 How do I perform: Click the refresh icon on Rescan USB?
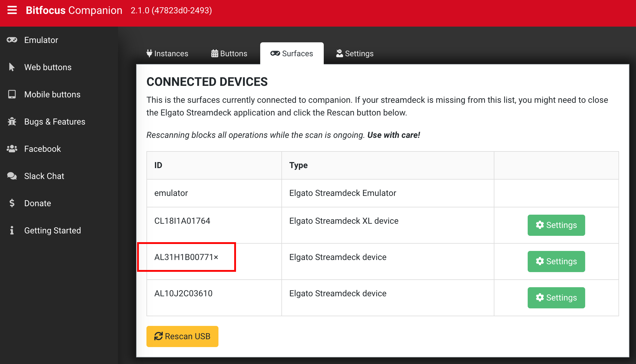click(158, 336)
